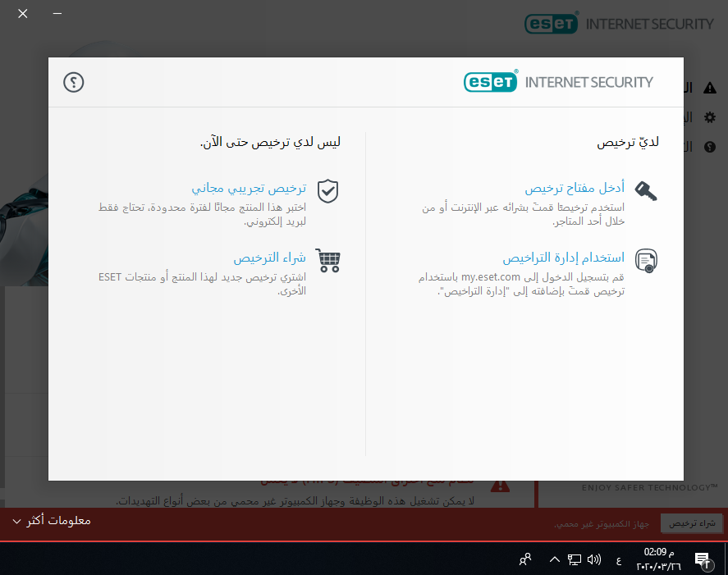Click the warning triangle icon in main window sidebar

pyautogui.click(x=710, y=88)
